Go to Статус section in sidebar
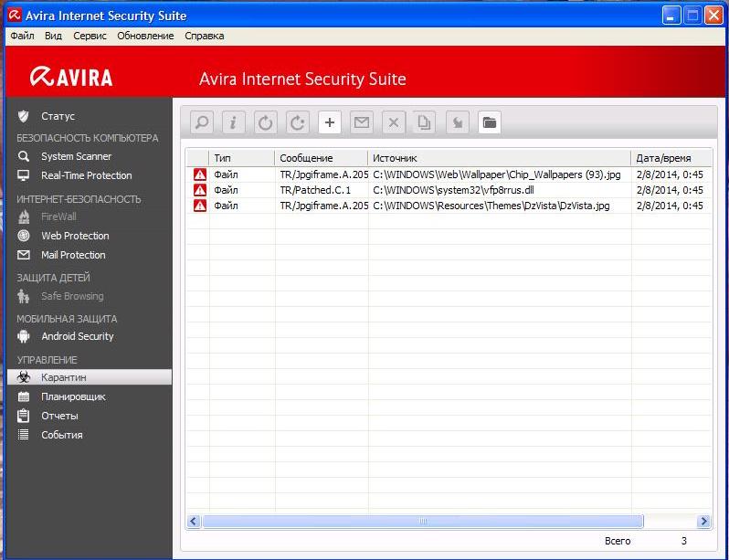Screen dimensions: 729x560 pos(58,116)
